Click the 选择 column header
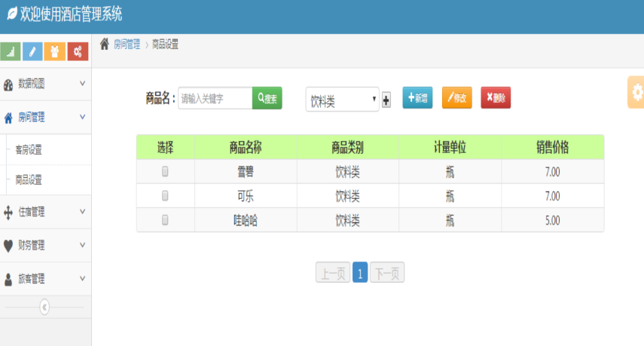Viewport: 644px width, 346px height. tap(165, 147)
